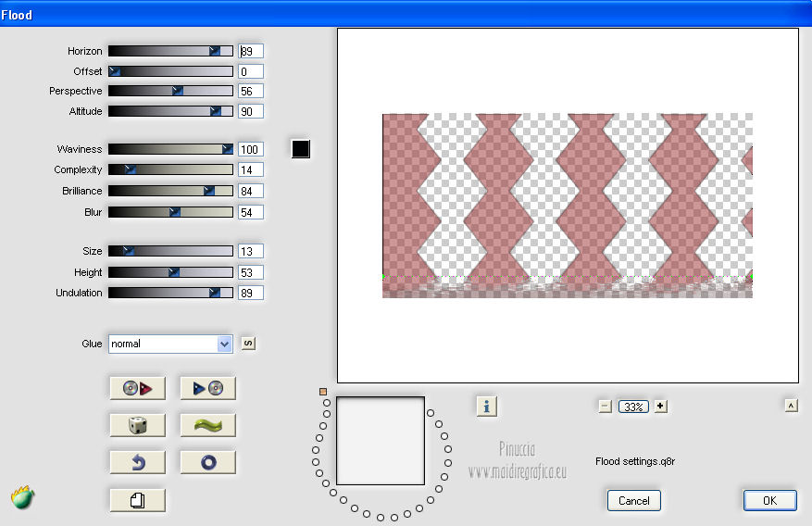Click the Height slider track

click(170, 272)
